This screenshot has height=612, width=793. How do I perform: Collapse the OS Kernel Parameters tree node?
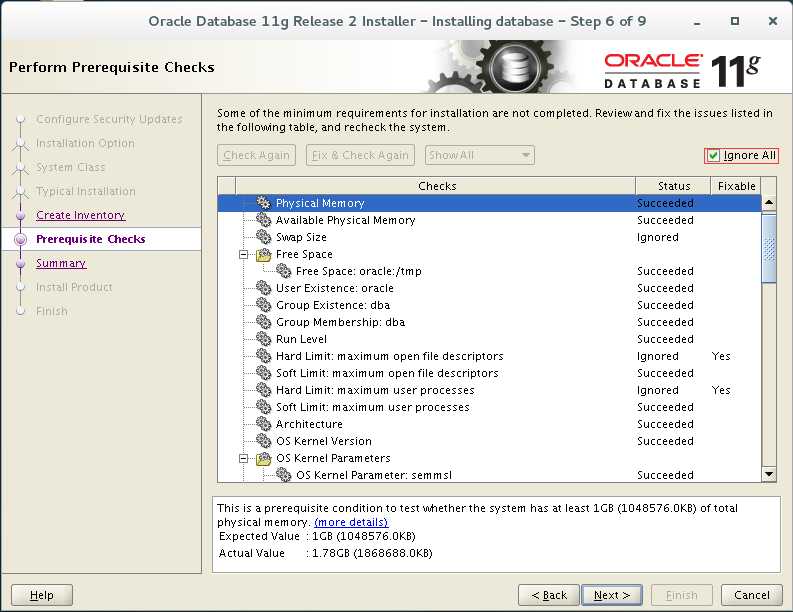click(244, 458)
